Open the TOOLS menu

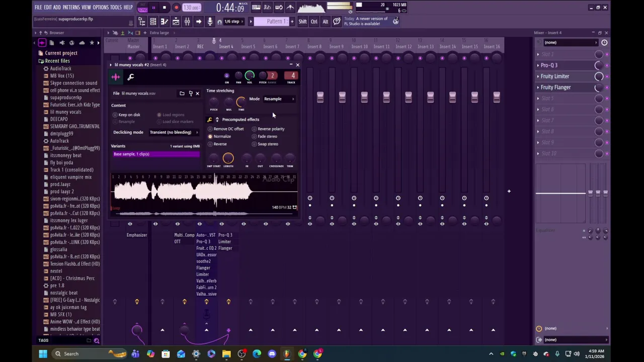click(x=116, y=8)
